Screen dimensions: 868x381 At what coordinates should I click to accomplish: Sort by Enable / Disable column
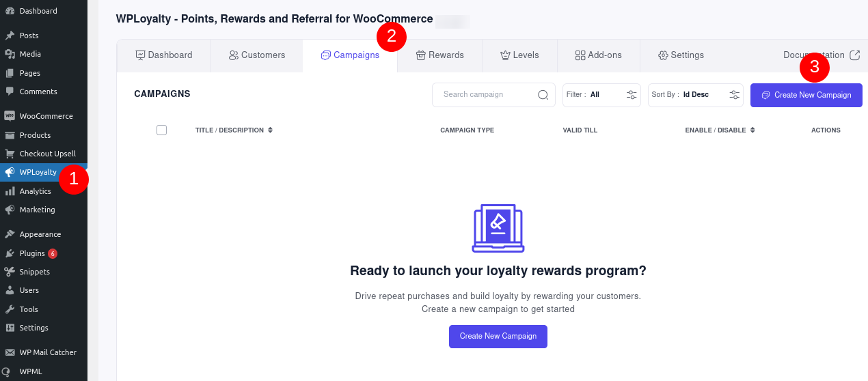coord(720,130)
